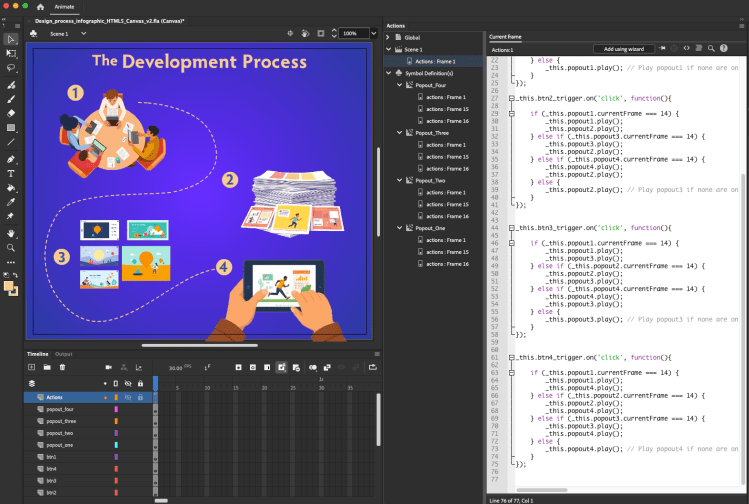The width and height of the screenshot is (749, 504).
Task: Select the Eyedropper tool
Action: (x=11, y=202)
